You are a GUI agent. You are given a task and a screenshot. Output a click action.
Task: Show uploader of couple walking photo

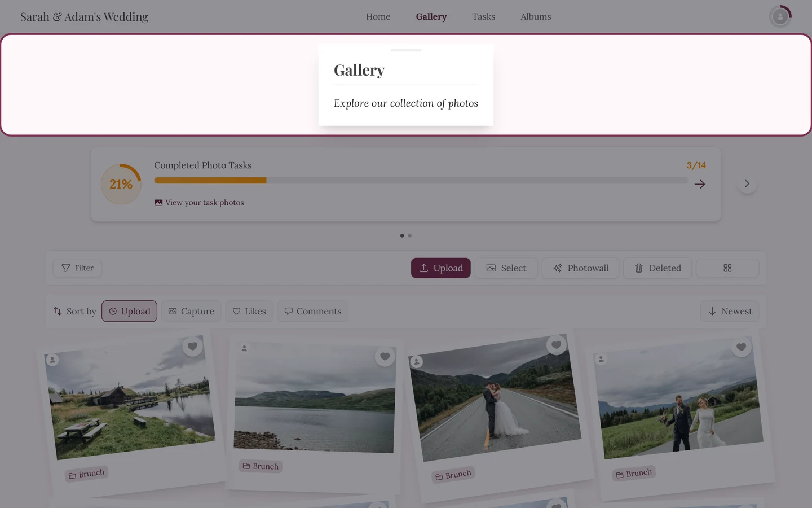(601, 359)
